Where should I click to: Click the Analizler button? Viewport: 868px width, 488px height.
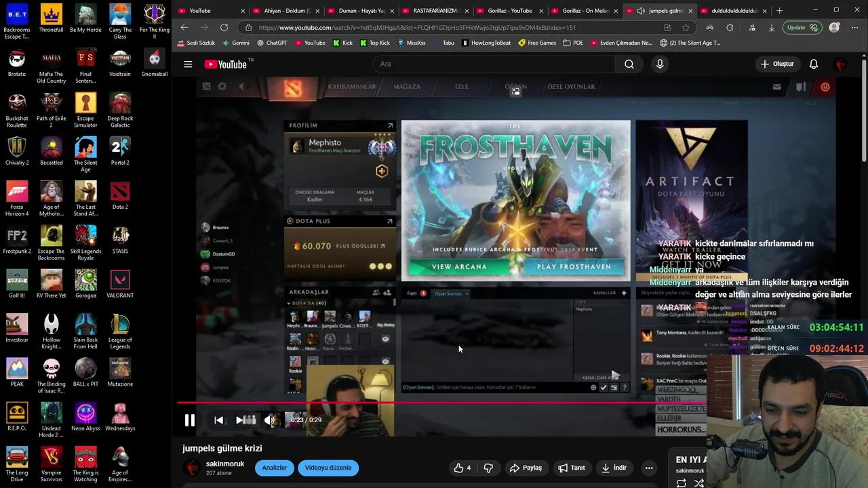275,468
